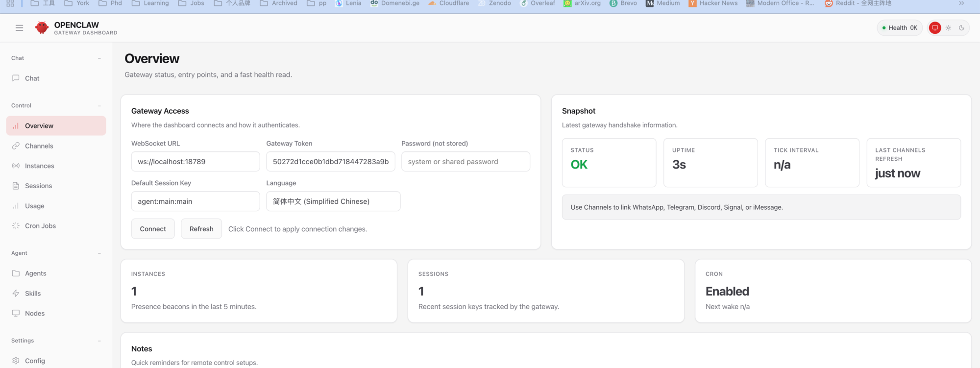This screenshot has height=368, width=980.
Task: Open Skills via its lightning icon
Action: click(16, 294)
